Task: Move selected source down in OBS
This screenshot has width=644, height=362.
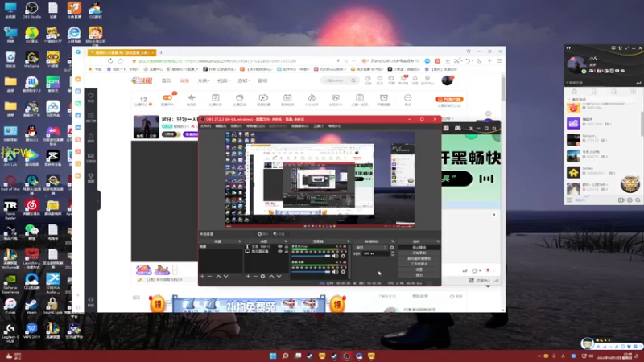Action: coord(279,276)
